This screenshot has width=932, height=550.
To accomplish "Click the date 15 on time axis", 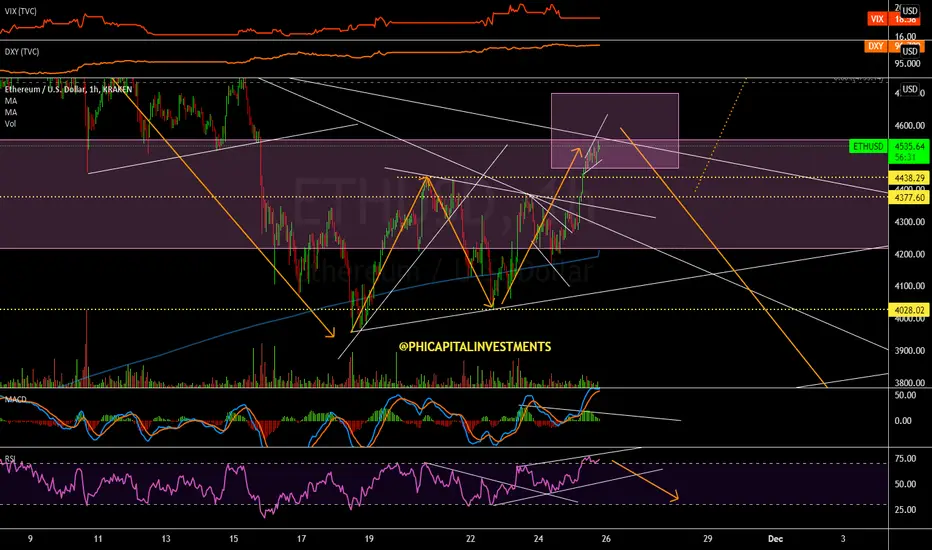I will pyautogui.click(x=234, y=539).
